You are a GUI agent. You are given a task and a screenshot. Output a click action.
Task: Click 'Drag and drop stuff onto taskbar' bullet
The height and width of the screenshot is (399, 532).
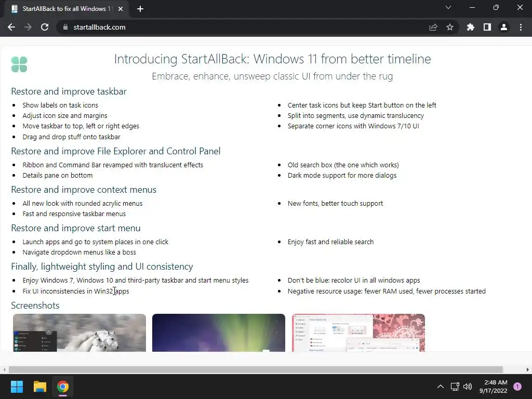71,137
